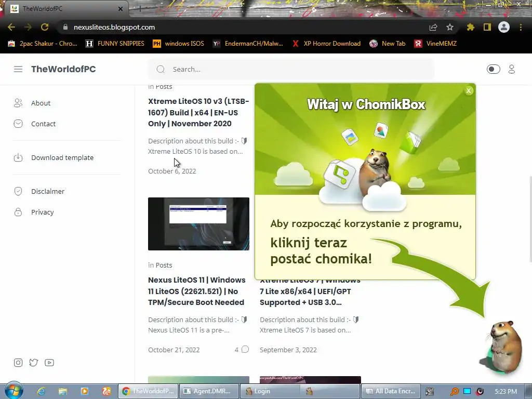Switch to Agent.DMR... taskbar window
This screenshot has height=399, width=532.
[208, 391]
